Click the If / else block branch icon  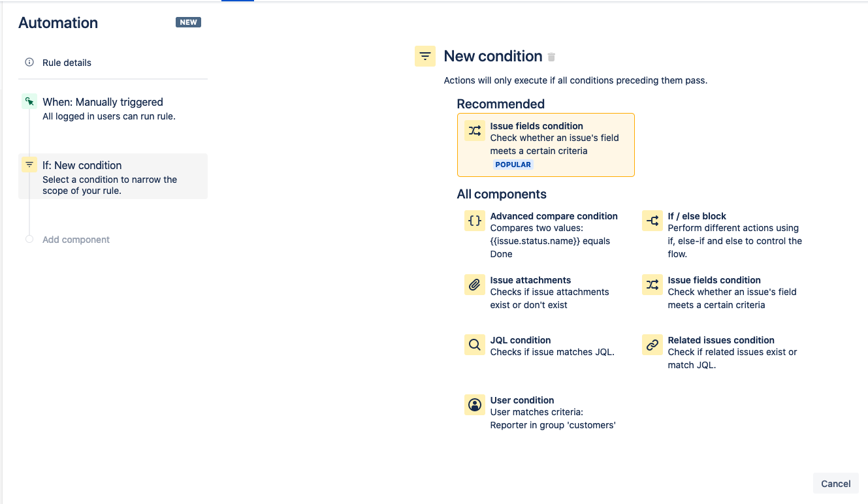coord(652,221)
